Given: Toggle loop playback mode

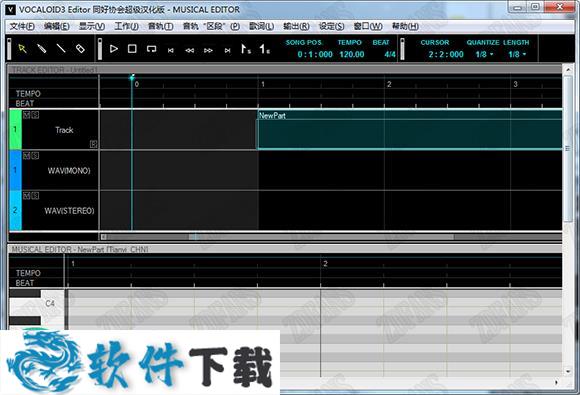Looking at the screenshot, I should (151, 48).
